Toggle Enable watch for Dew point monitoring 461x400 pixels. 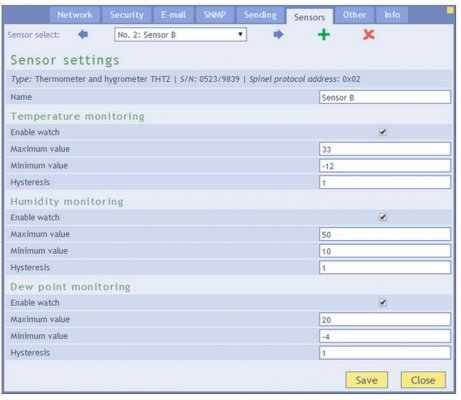(x=383, y=303)
